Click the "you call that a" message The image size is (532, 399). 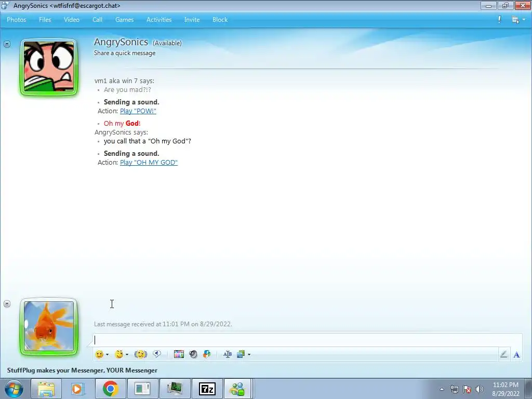pos(147,141)
